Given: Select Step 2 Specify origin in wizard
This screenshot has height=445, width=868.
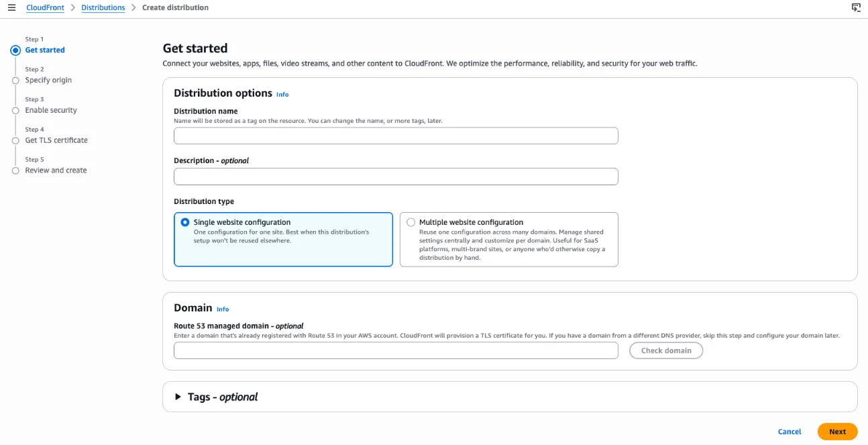Looking at the screenshot, I should tap(48, 81).
